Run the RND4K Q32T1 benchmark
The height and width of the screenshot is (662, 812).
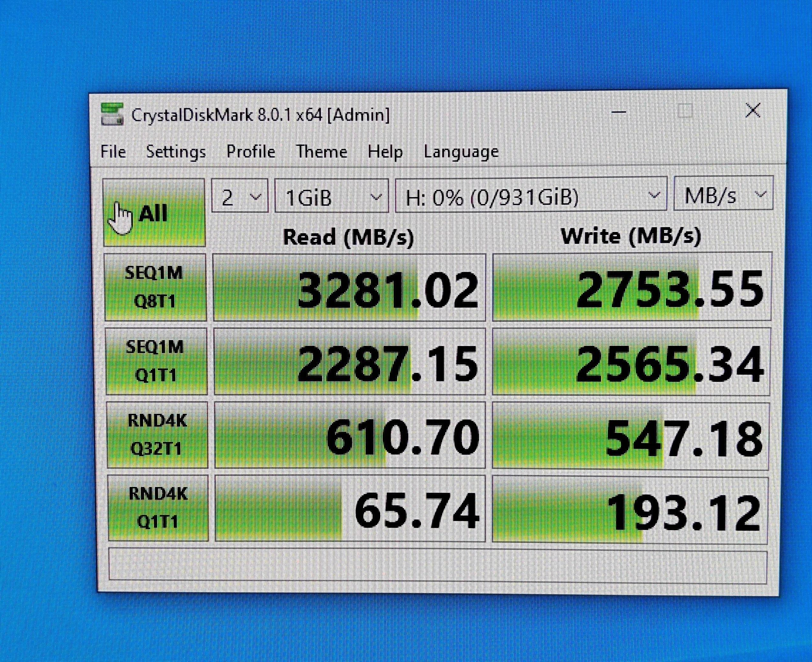point(157,435)
